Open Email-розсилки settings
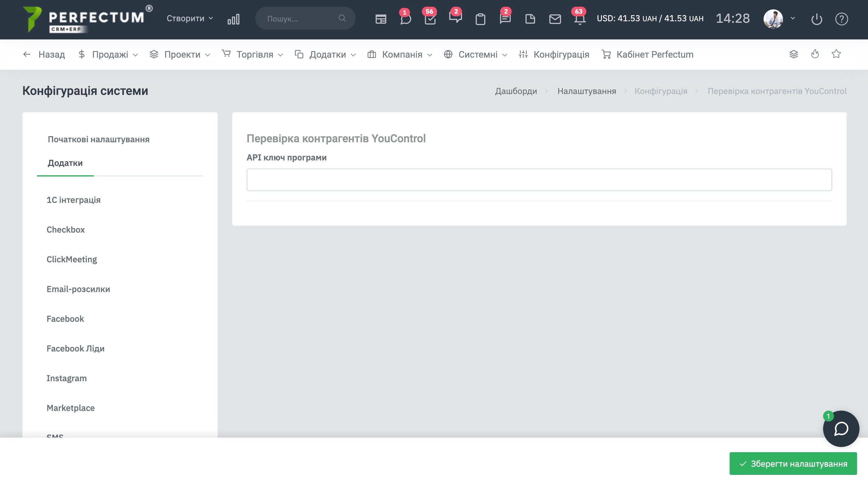 coord(78,289)
